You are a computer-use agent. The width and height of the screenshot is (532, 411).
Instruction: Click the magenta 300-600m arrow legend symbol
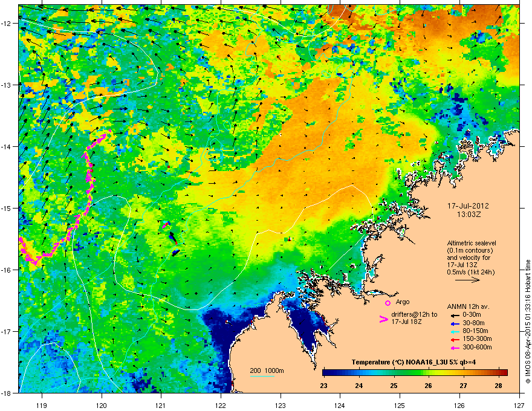[455, 348]
